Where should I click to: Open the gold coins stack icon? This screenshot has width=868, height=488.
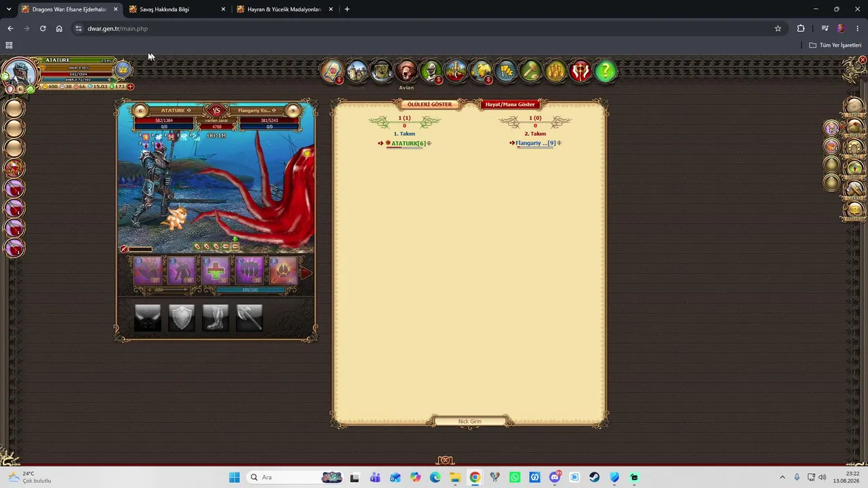pyautogui.click(x=555, y=70)
